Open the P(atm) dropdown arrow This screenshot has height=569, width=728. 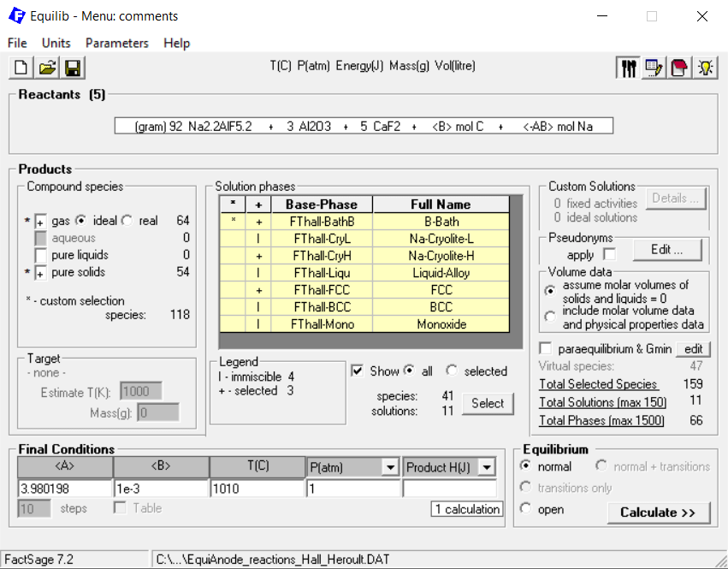[391, 467]
